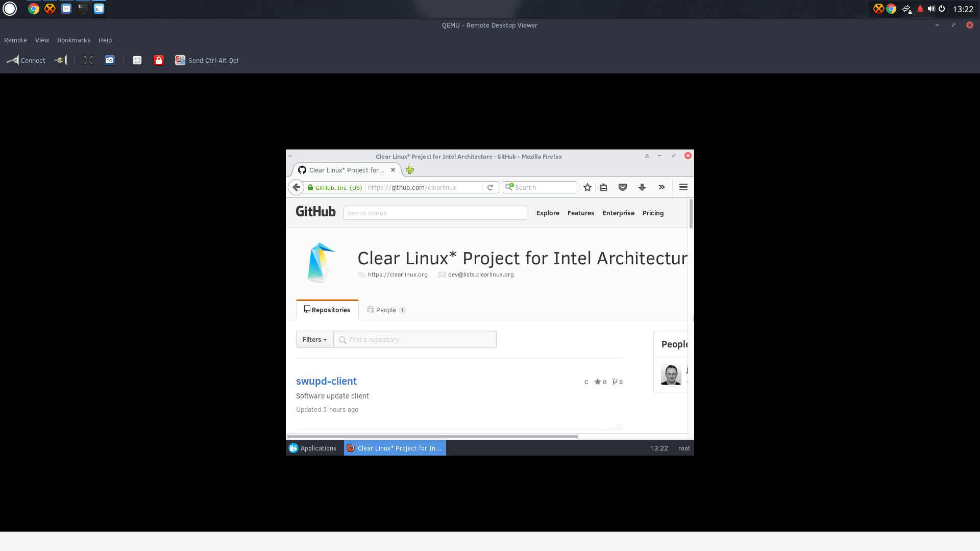Open the Firefox window menu arrow in its titlebar
980x551 pixels.
click(290, 156)
